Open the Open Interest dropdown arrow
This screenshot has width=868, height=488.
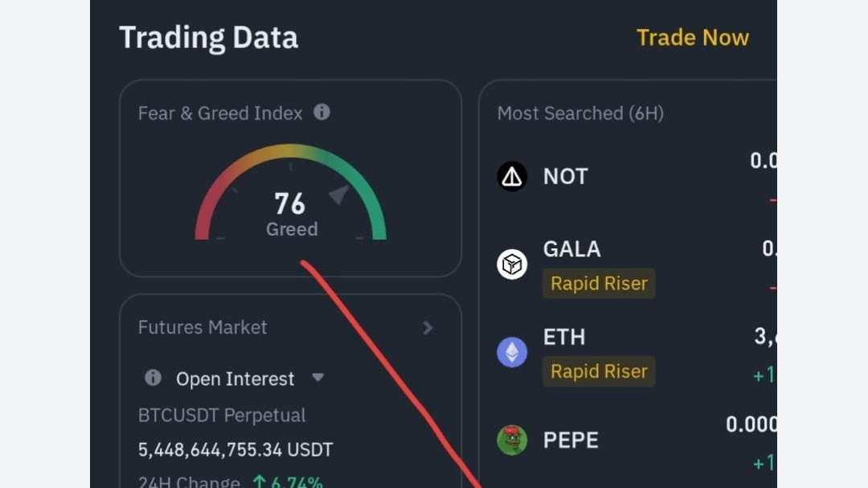click(318, 377)
